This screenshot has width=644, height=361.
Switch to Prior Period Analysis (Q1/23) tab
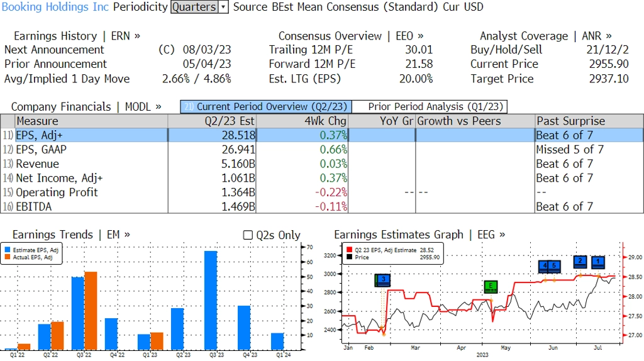pyautogui.click(x=430, y=107)
